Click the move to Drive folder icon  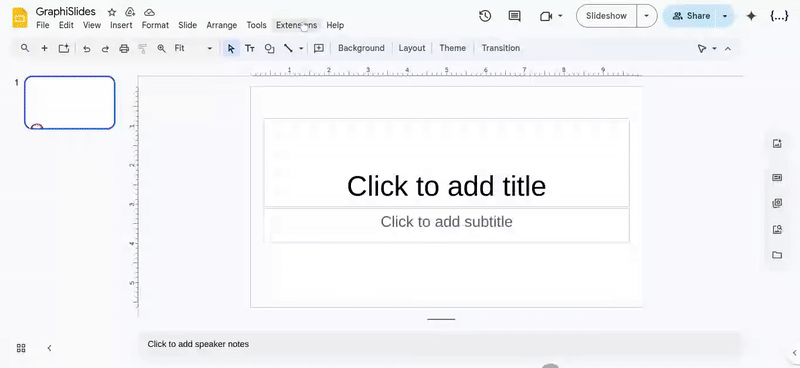coord(130,12)
